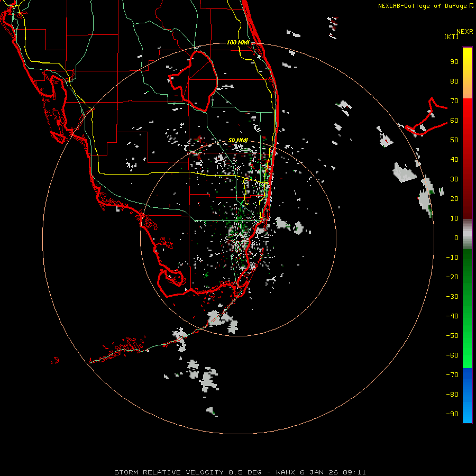The image size is (476, 476).
Task: Click the 90 value on velocity scale
Action: coord(454,62)
